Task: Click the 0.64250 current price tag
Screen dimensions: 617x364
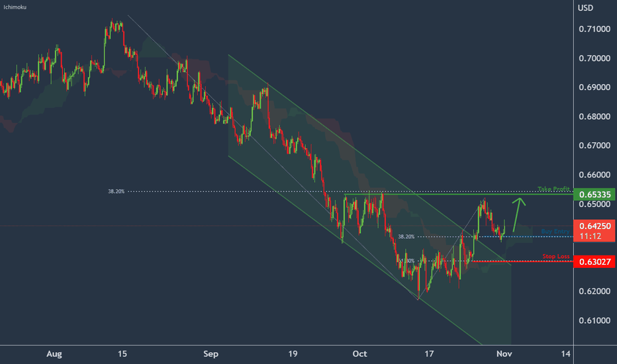Action: [594, 226]
